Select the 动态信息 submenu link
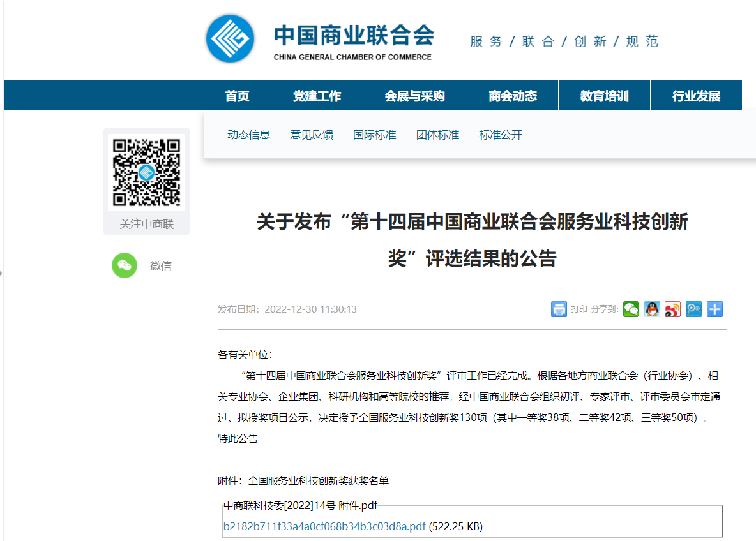This screenshot has height=541, width=756. pyautogui.click(x=248, y=135)
